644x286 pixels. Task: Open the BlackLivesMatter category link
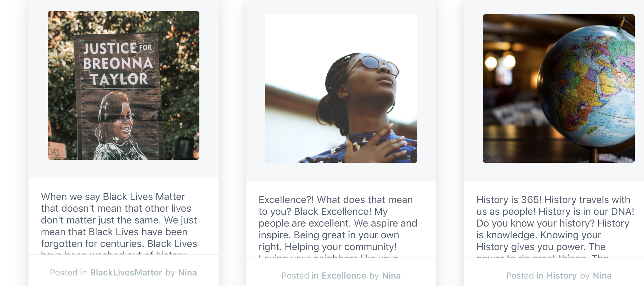[x=126, y=273]
